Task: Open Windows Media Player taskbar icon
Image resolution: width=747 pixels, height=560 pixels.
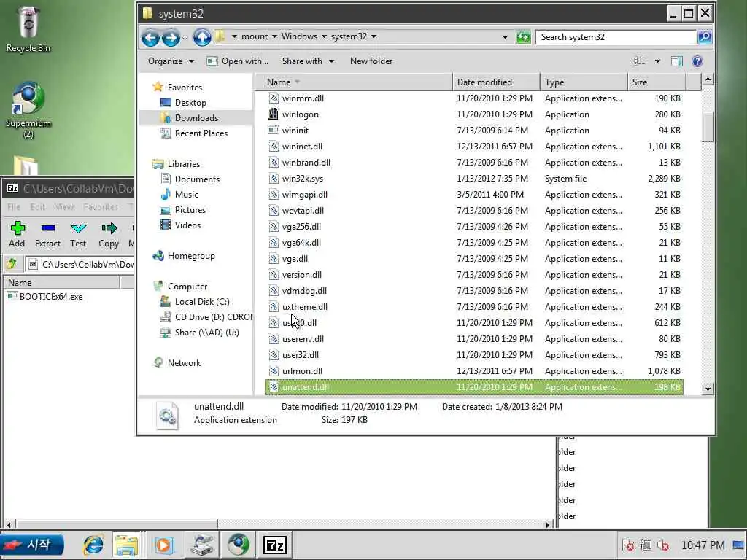Action: tap(164, 545)
